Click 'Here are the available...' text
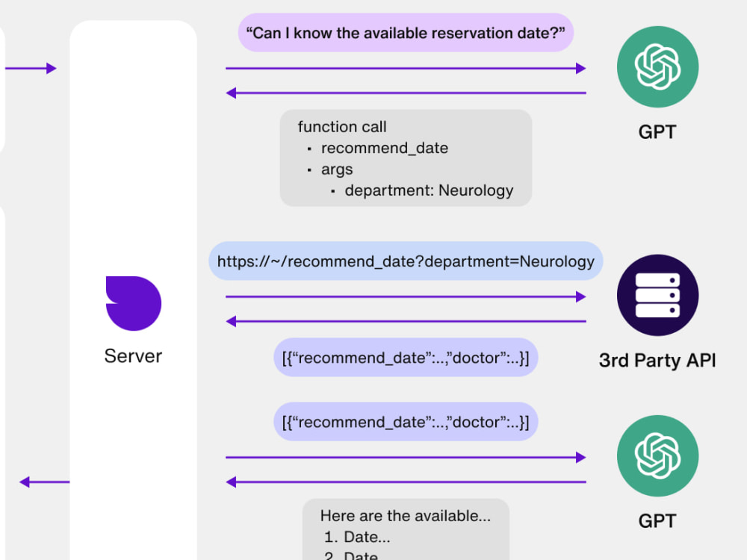Image resolution: width=747 pixels, height=560 pixels. 406,516
